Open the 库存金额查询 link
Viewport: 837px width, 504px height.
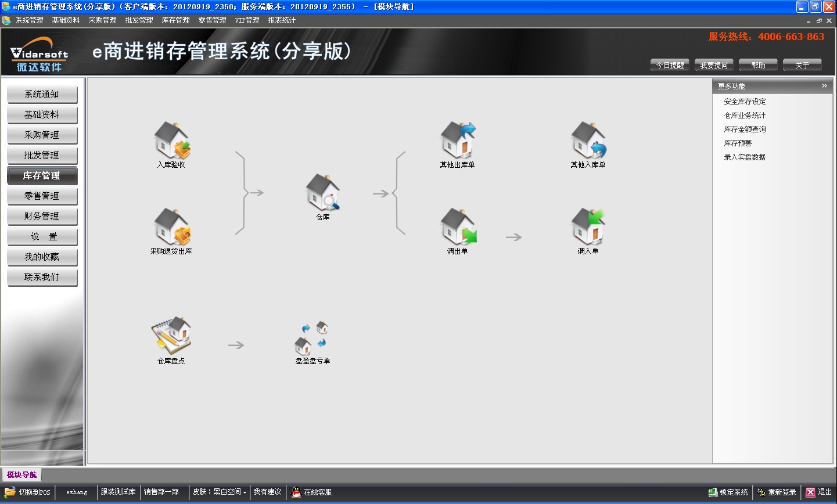[745, 129]
